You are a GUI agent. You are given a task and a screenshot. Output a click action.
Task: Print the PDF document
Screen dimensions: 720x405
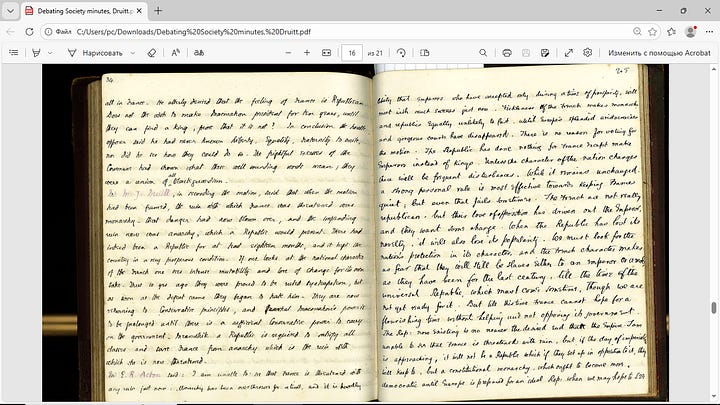point(507,53)
